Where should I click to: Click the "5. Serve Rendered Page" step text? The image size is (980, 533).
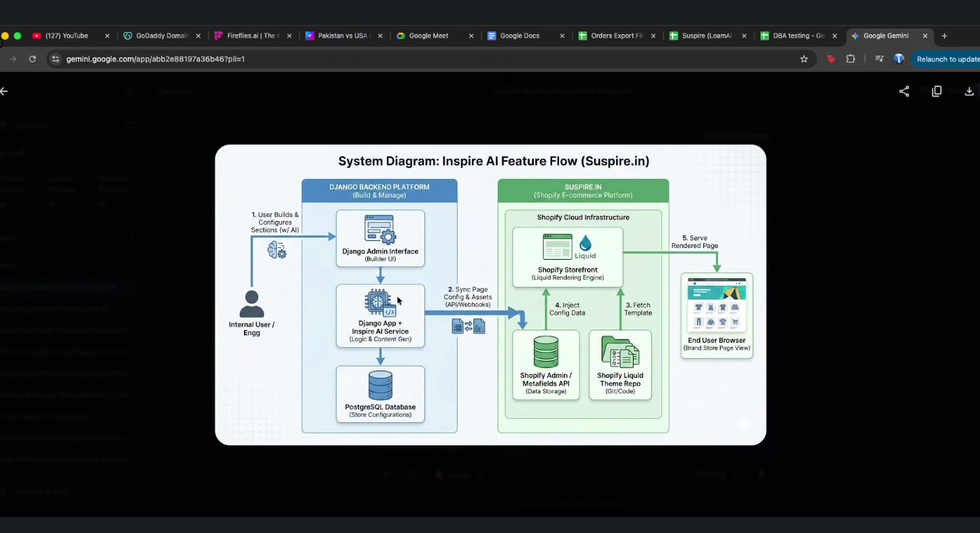click(x=694, y=242)
